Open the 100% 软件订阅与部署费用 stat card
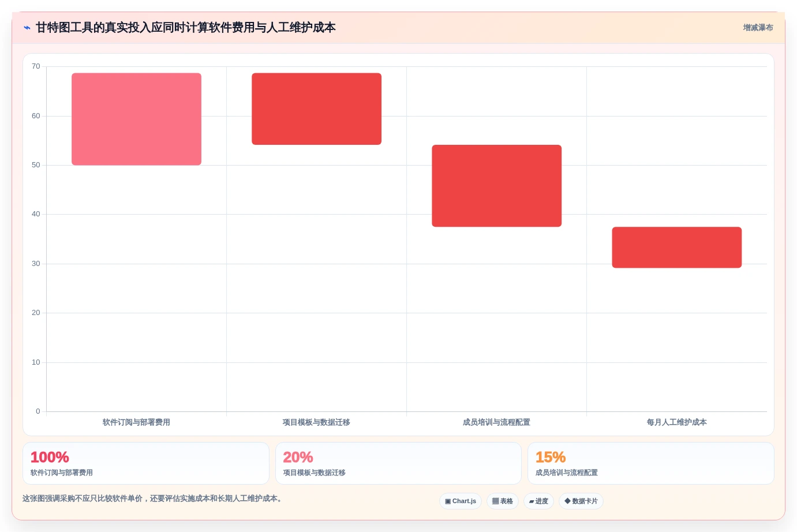The height and width of the screenshot is (532, 797). (x=146, y=463)
